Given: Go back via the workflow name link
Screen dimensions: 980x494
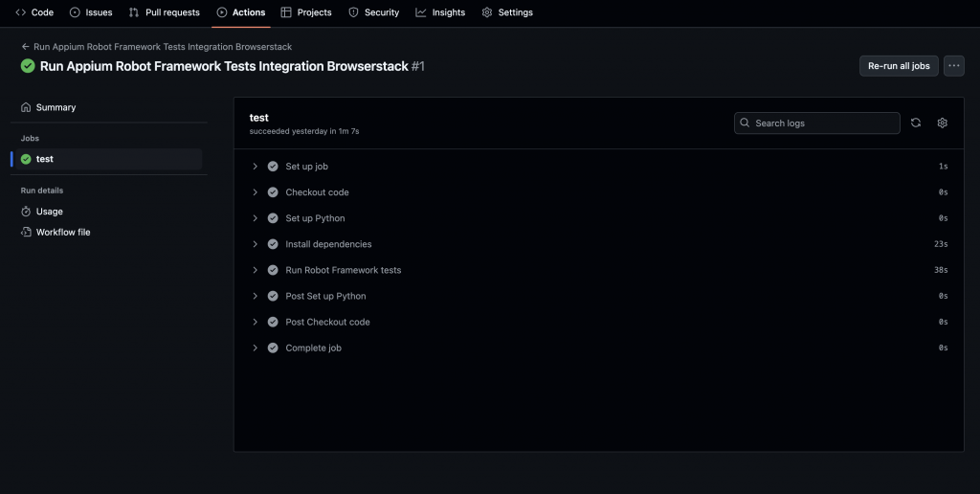Looking at the screenshot, I should (x=161, y=46).
